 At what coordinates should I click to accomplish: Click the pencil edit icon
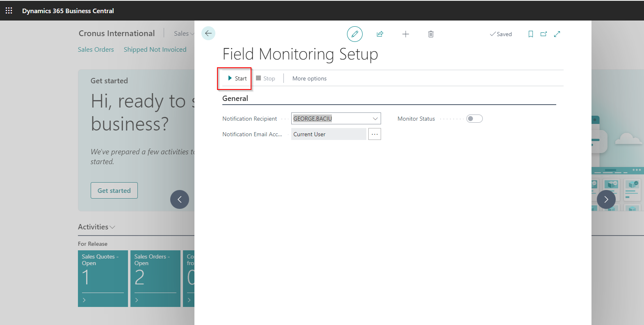click(x=355, y=34)
